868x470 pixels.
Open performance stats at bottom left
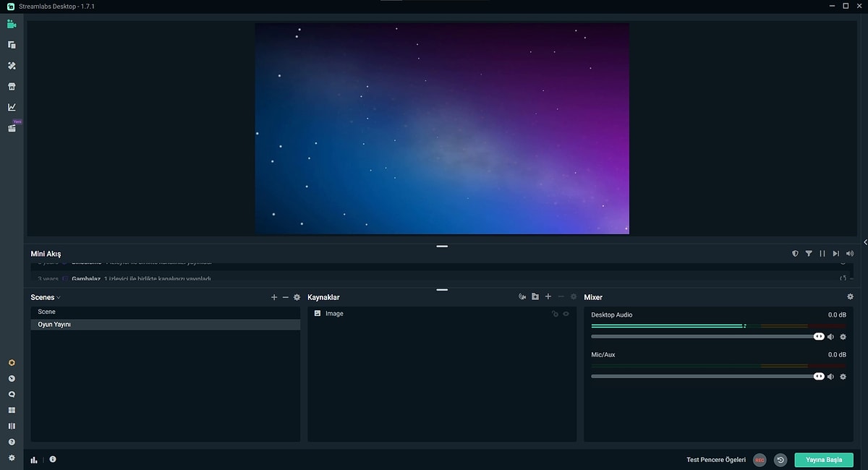click(33, 459)
